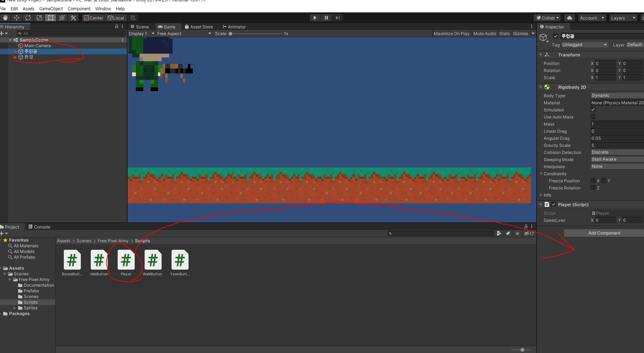The width and height of the screenshot is (644, 353).
Task: Toggle Mute Audio
Action: [485, 34]
